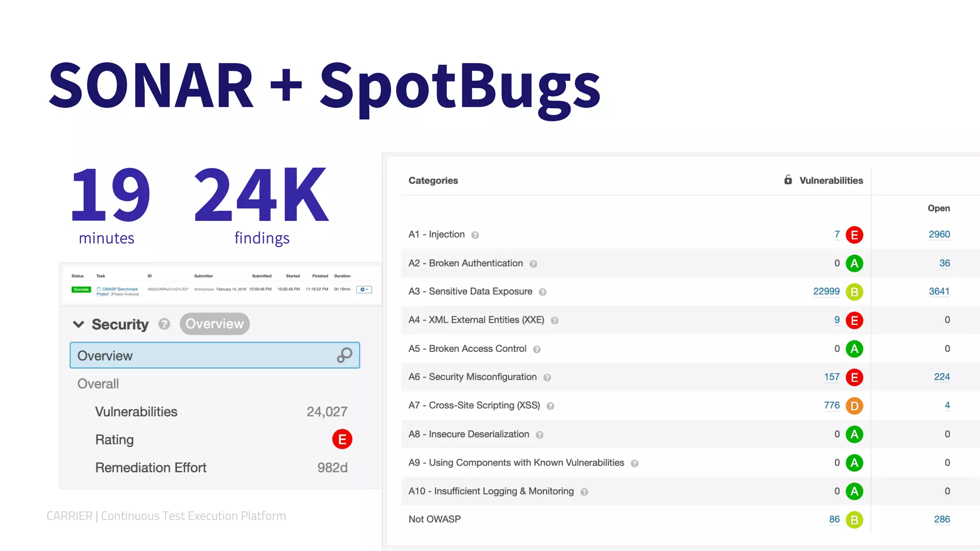Click green A badge for A10 row
This screenshot has height=551, width=980.
[x=854, y=491]
